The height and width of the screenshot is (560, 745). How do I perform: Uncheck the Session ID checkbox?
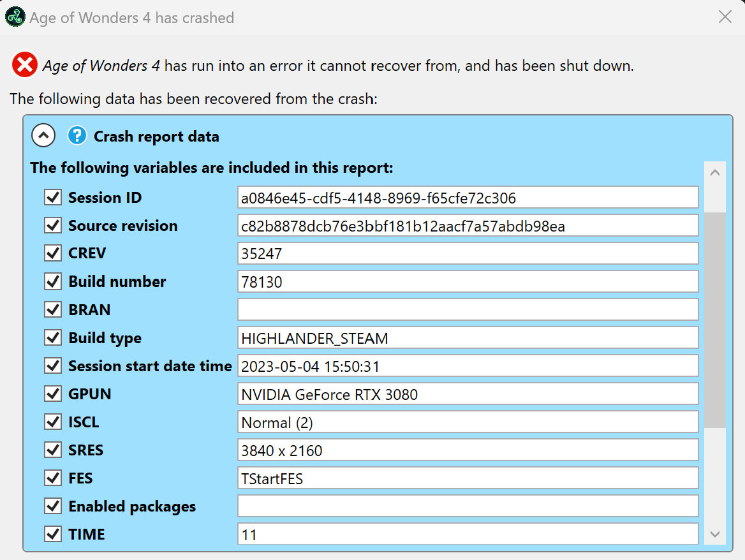52,197
